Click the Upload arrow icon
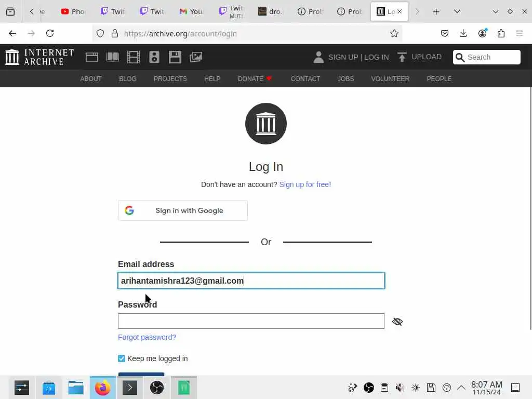532x399 pixels. (402, 57)
